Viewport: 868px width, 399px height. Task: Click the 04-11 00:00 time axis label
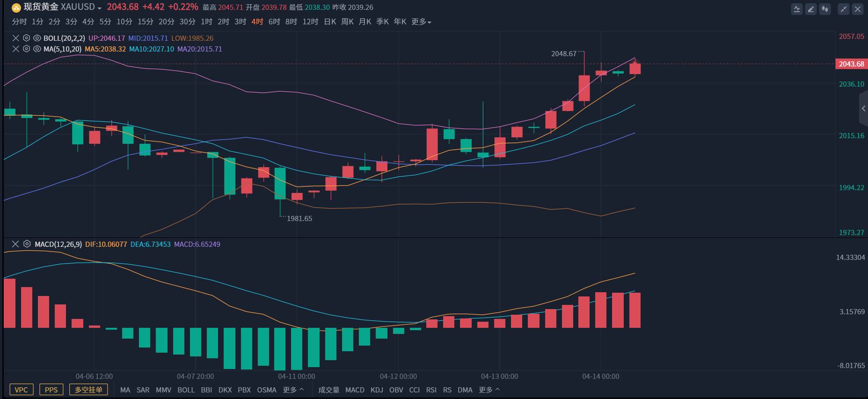pos(297,377)
